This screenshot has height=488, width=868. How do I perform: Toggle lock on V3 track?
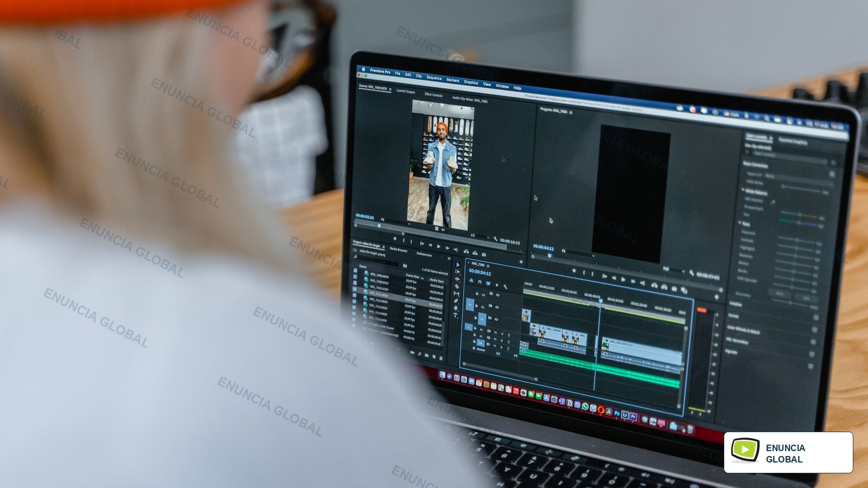pos(477,293)
